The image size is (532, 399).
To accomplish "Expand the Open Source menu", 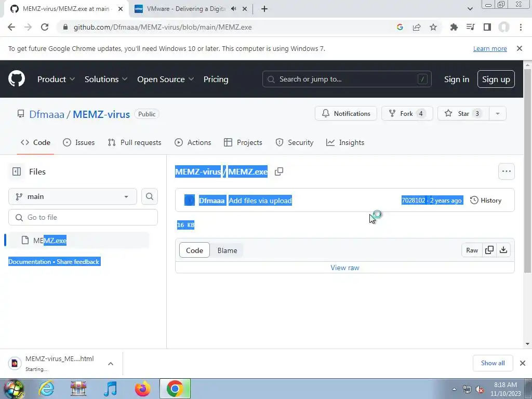I will click(x=166, y=79).
